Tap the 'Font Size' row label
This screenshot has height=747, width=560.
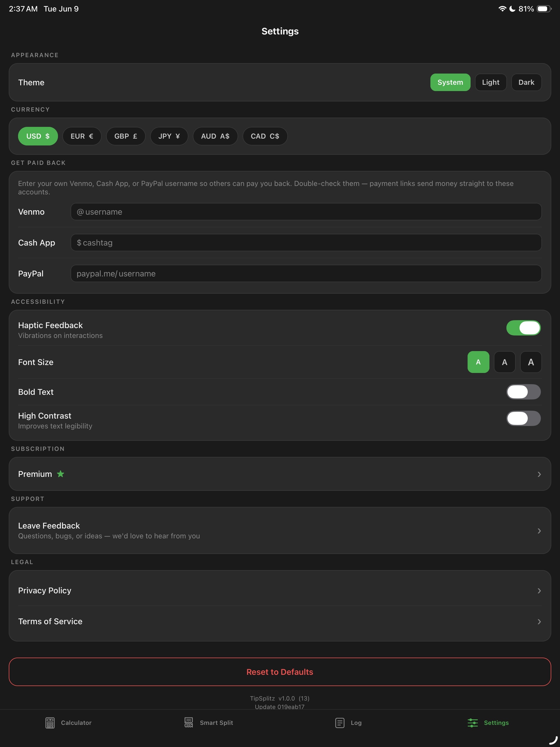36,362
